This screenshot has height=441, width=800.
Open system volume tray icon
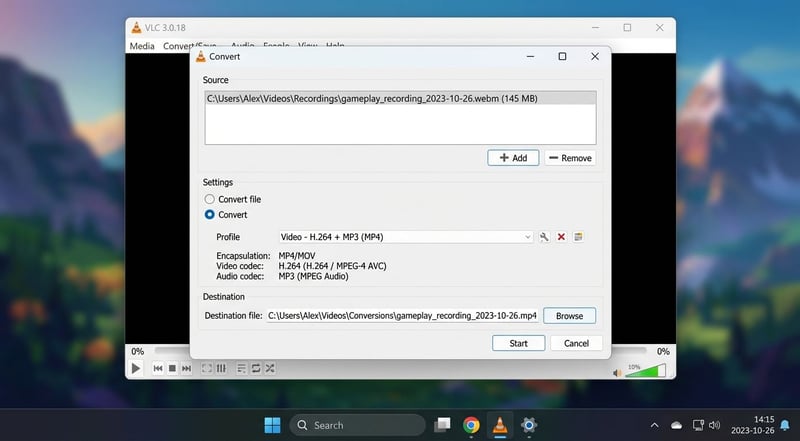click(715, 425)
